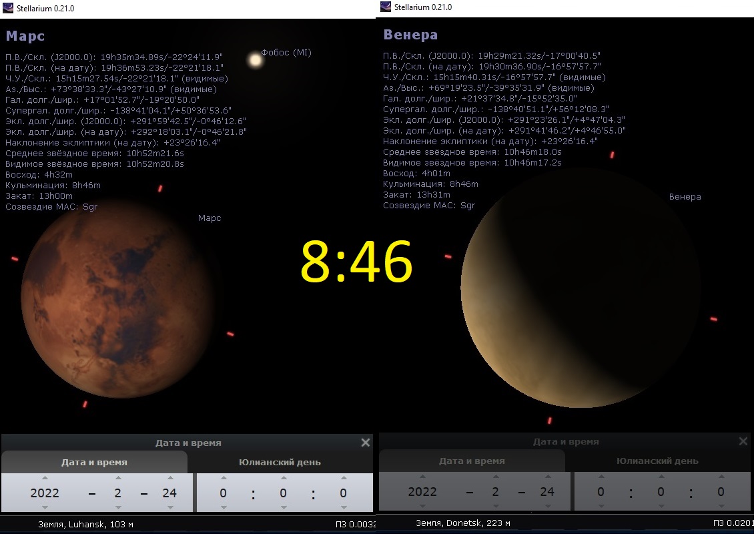Click seconds field in left window
Image resolution: width=756 pixels, height=536 pixels.
(x=343, y=493)
